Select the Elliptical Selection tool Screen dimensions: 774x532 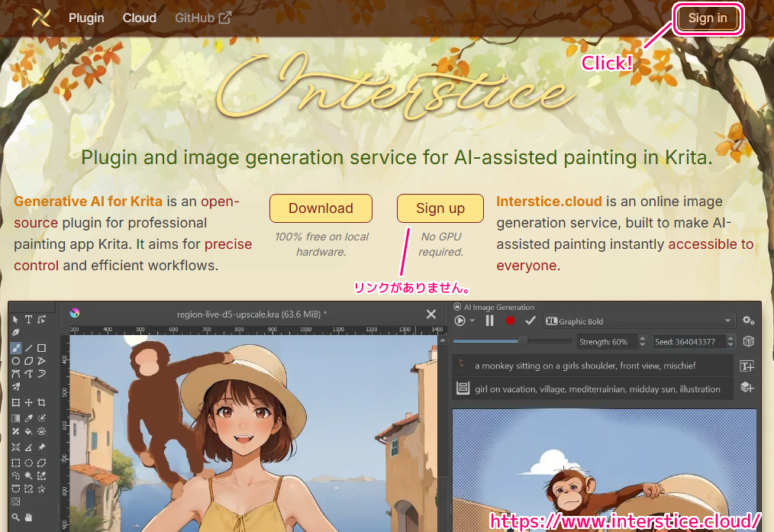[x=29, y=463]
